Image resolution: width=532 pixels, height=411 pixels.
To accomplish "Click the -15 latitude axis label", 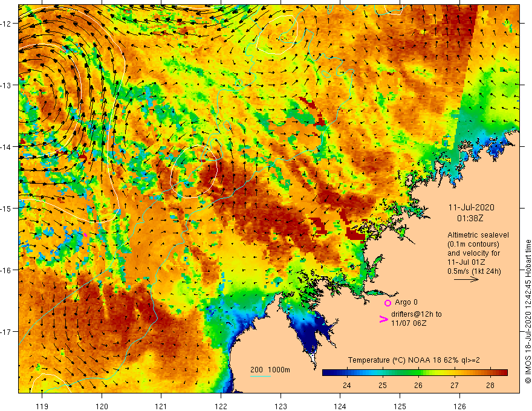I will 6,208.
